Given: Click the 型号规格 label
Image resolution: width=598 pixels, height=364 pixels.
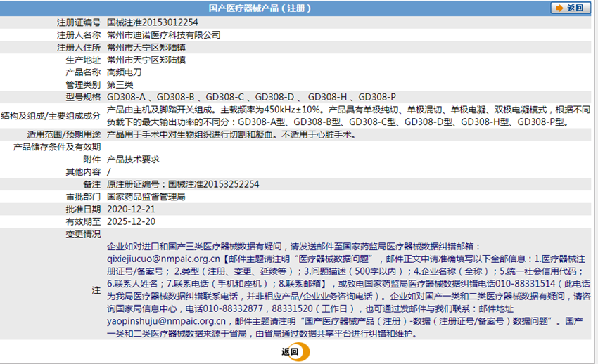Looking at the screenshot, I should pos(83,97).
